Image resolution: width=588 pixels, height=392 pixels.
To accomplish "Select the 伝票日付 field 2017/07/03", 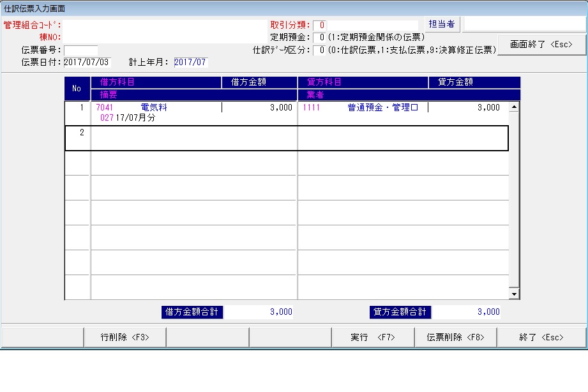I will [x=87, y=63].
